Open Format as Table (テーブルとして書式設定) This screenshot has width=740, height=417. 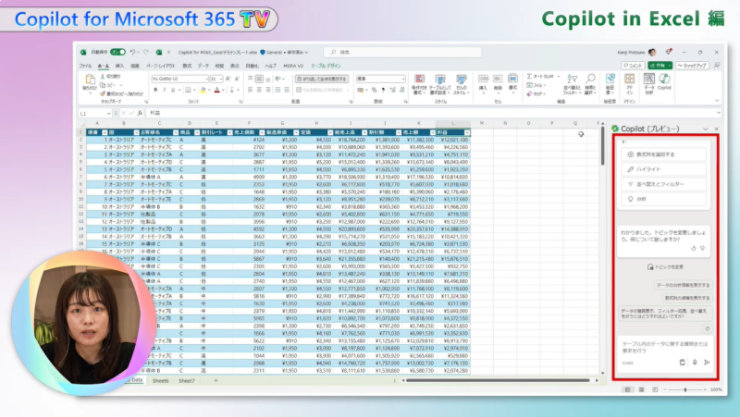click(440, 84)
